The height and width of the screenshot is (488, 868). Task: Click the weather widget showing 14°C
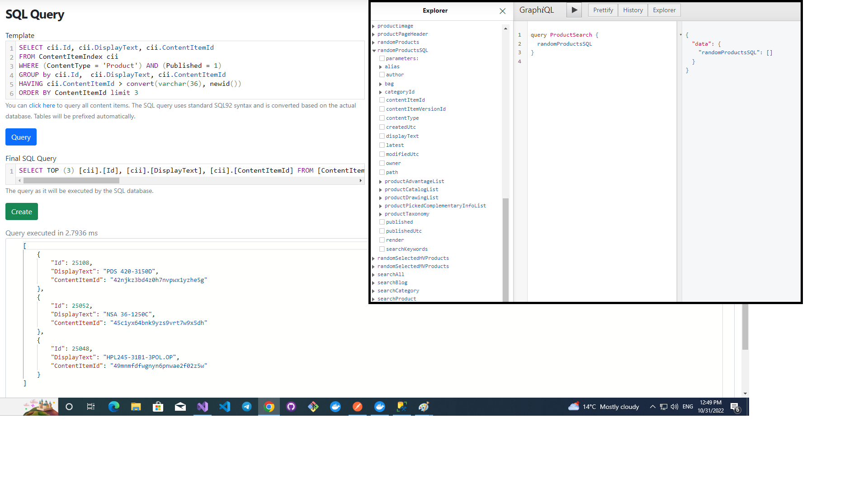[x=604, y=407]
